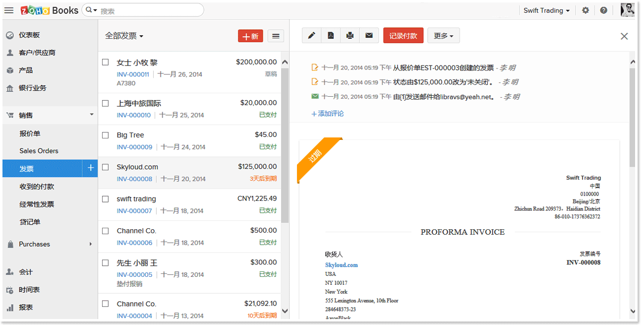Screen dimensions: 644x325
Task: Check the box for Big Tree invoice
Action: (105, 135)
